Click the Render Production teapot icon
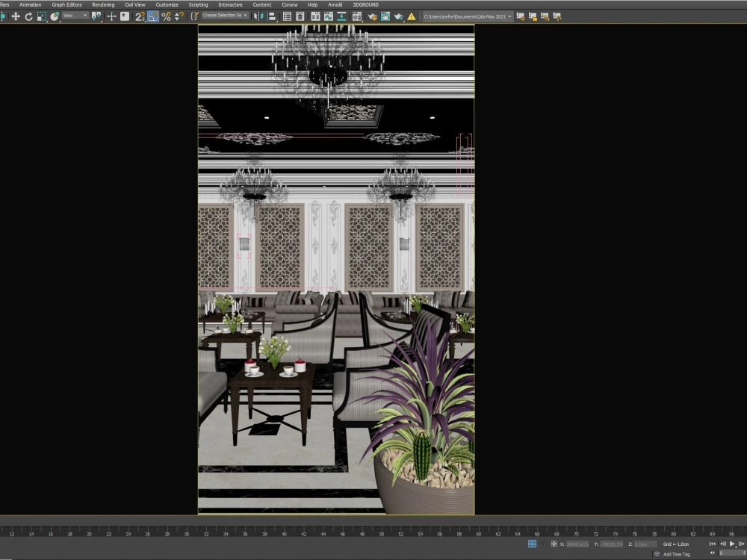 398,16
